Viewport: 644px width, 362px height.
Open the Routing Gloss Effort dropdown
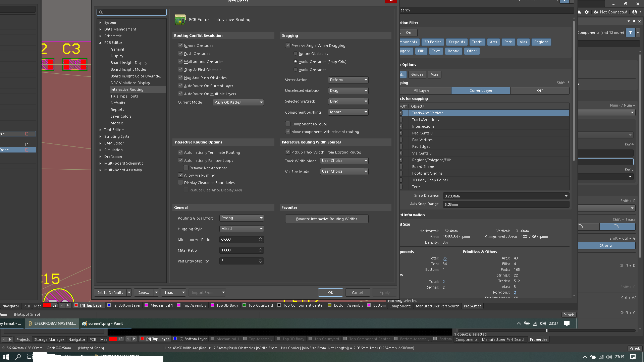point(241,218)
